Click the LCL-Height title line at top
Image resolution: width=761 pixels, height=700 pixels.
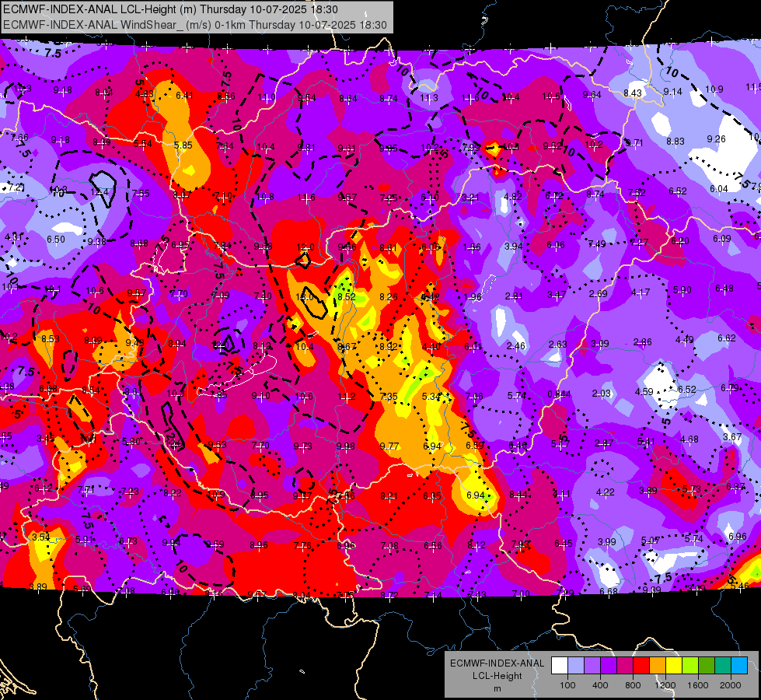(x=170, y=9)
